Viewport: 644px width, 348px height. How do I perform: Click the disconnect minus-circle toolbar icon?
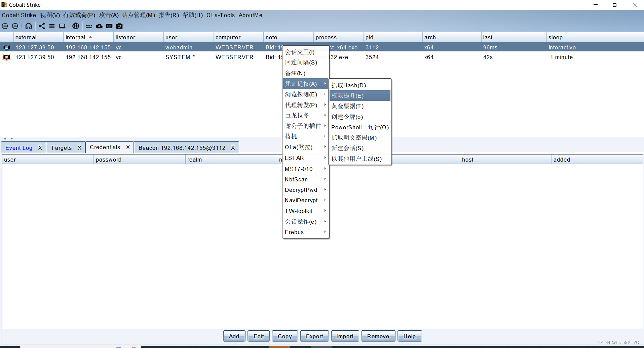(15, 26)
